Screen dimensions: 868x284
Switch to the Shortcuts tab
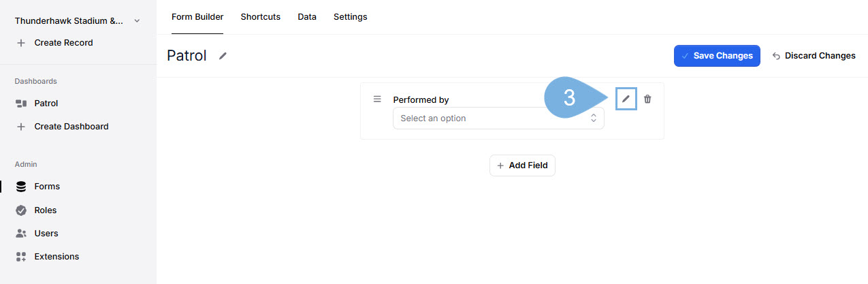(260, 17)
